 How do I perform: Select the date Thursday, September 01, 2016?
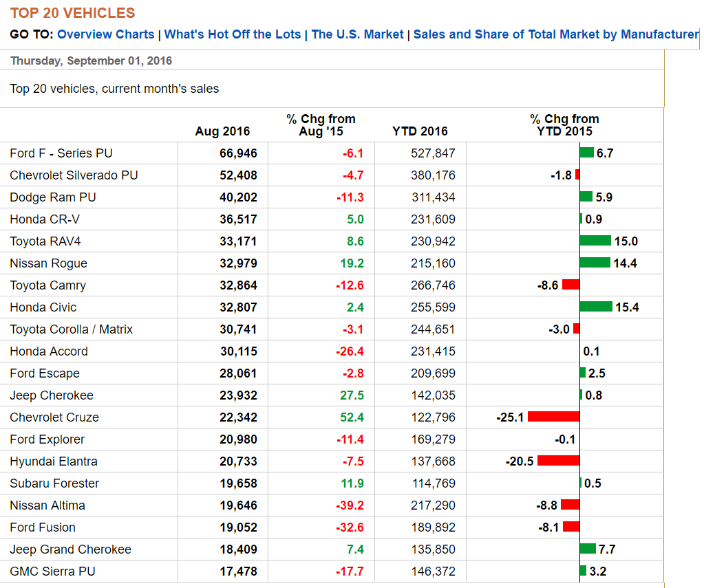[91, 61]
